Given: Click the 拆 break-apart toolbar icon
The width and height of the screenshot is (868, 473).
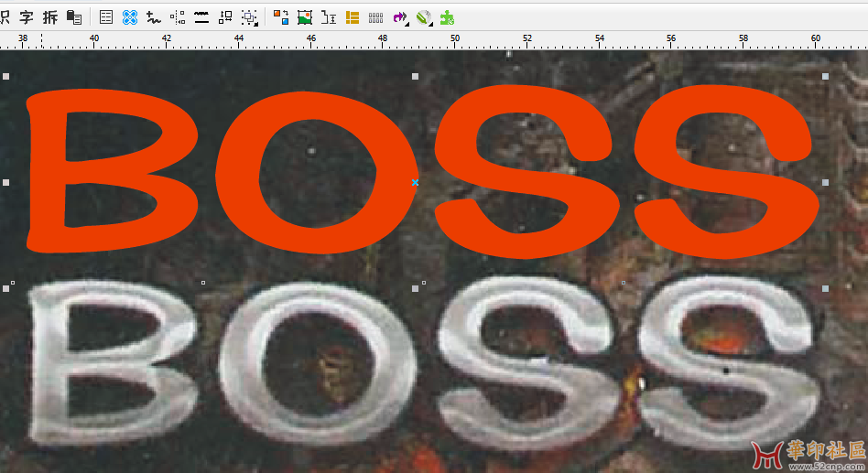Looking at the screenshot, I should [49, 17].
